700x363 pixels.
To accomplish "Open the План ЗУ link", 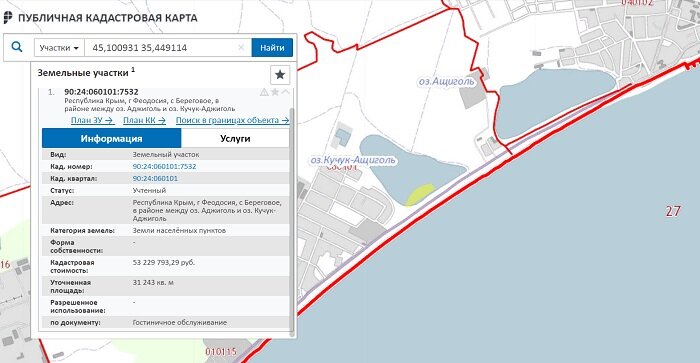I will click(92, 120).
